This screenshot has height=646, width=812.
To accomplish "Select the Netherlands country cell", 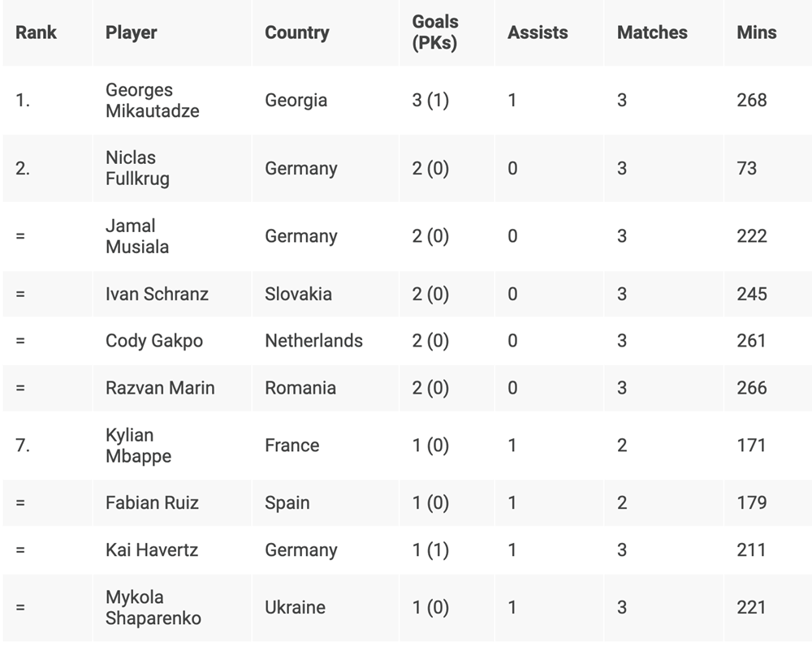I will tap(313, 341).
